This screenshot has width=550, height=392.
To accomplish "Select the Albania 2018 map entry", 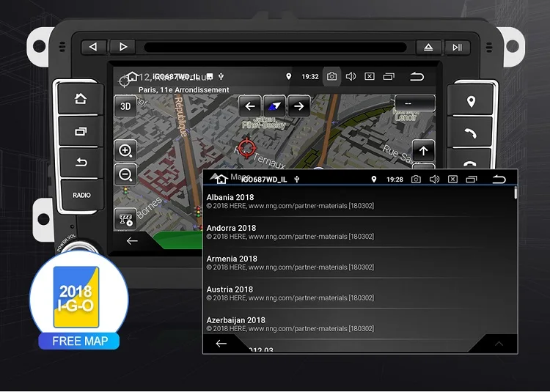I will (x=359, y=201).
